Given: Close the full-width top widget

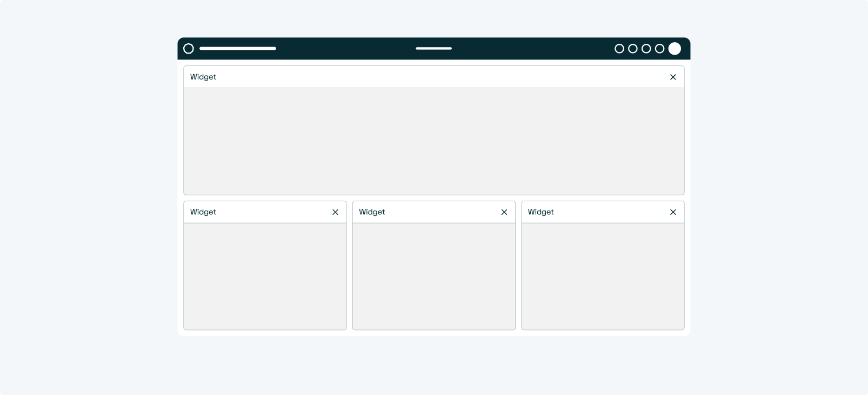Looking at the screenshot, I should 673,77.
